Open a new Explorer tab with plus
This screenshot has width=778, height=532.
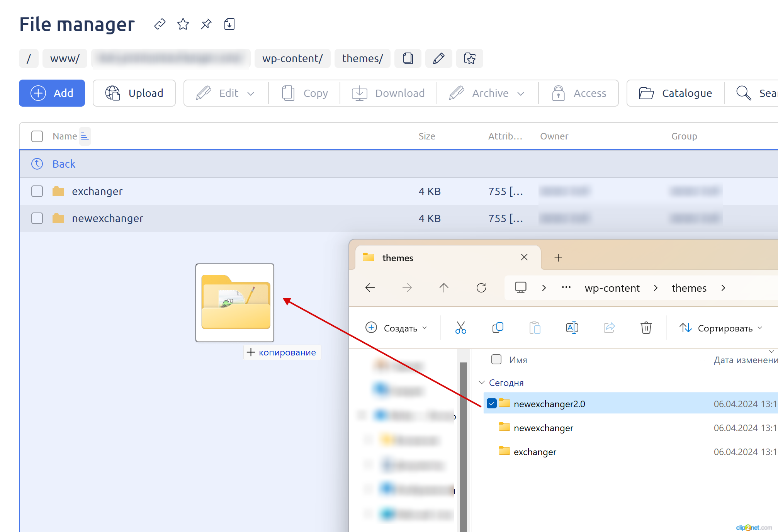click(558, 258)
